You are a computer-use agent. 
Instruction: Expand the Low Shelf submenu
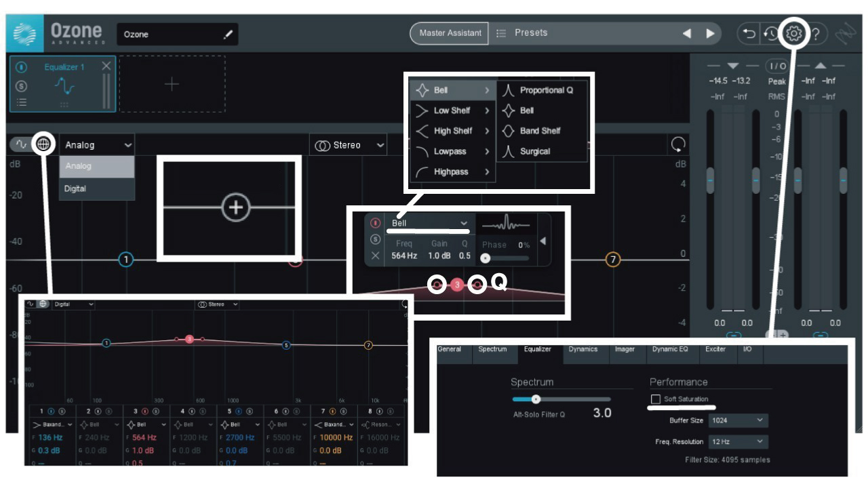click(x=453, y=110)
